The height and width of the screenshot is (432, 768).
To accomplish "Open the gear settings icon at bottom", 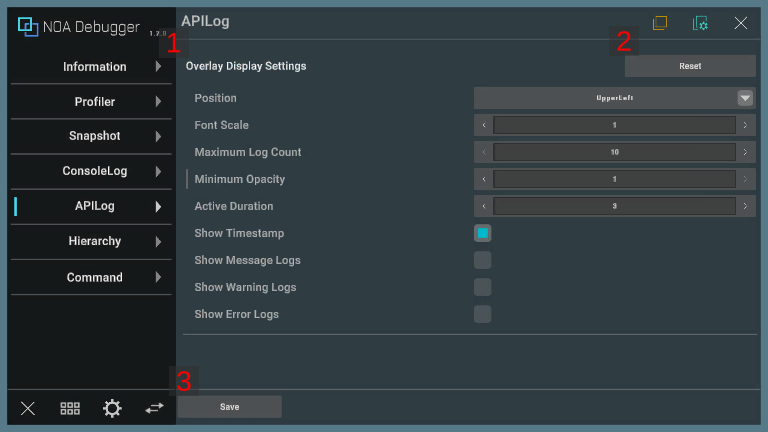I will (112, 408).
